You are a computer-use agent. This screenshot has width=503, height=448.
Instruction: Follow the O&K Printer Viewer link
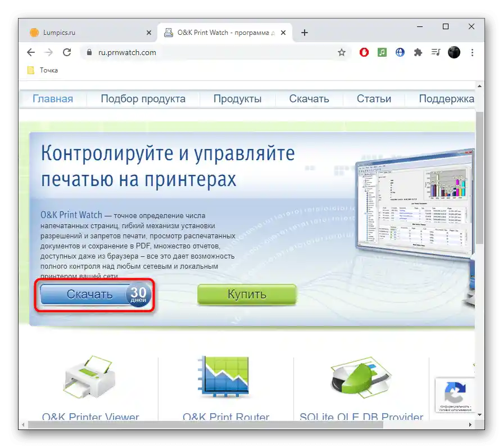(90, 416)
